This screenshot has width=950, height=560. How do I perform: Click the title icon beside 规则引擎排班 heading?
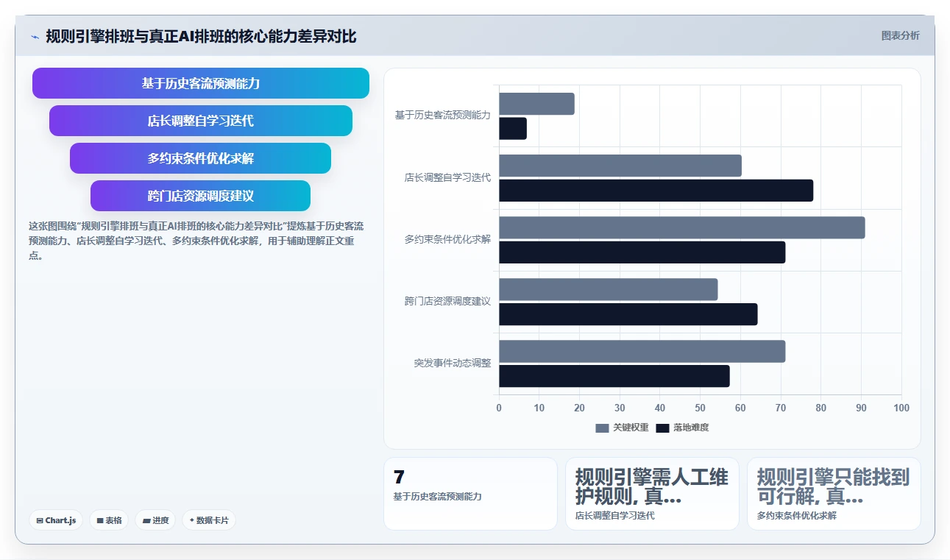(35, 37)
